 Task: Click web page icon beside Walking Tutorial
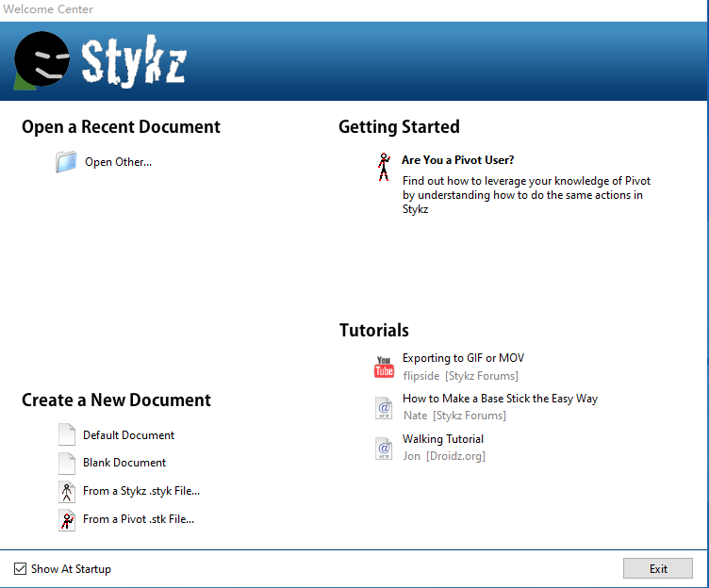click(x=384, y=449)
